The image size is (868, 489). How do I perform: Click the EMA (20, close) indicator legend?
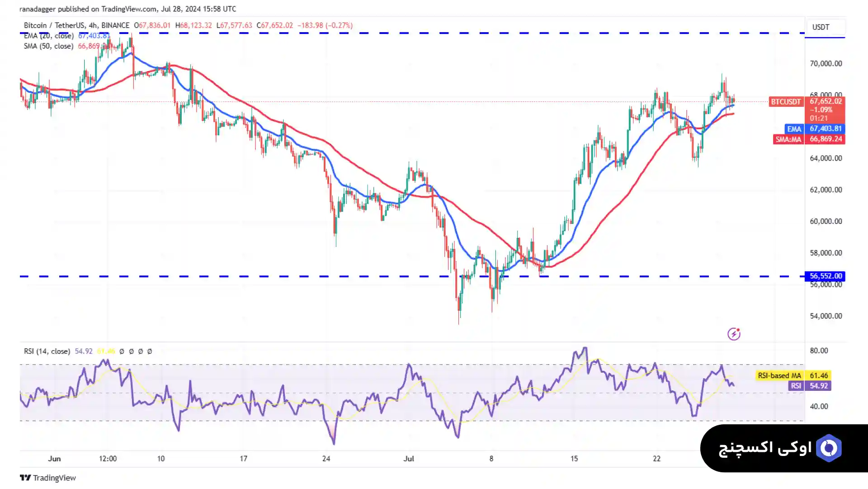pos(48,36)
